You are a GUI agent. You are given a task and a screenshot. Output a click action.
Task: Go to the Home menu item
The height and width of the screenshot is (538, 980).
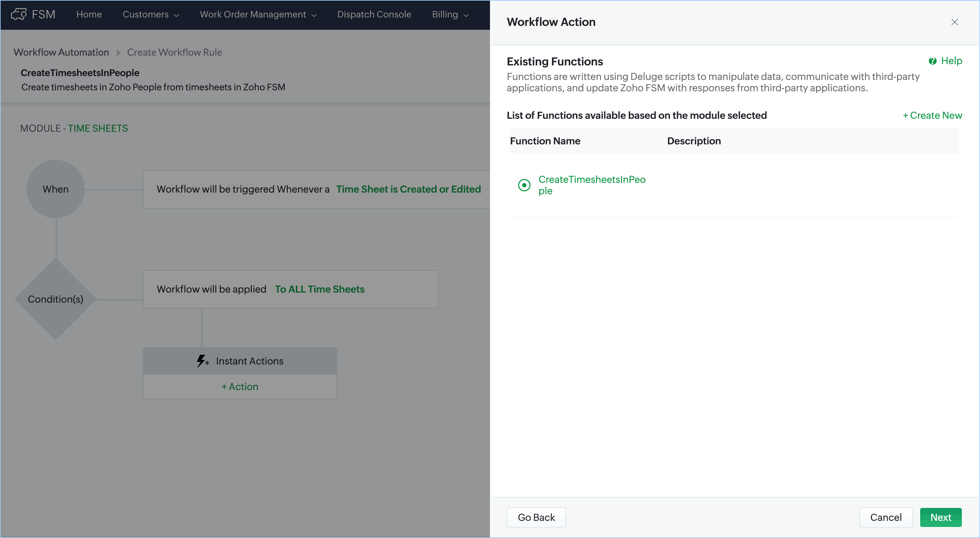coord(89,15)
